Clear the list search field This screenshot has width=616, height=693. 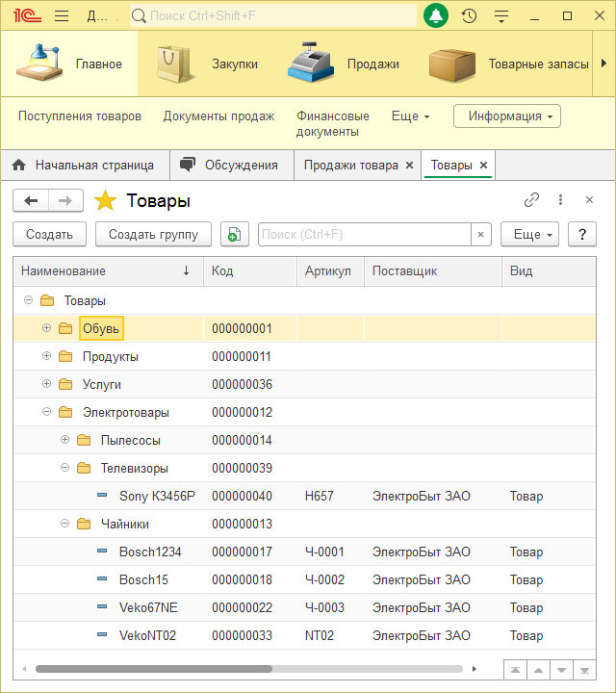coord(481,234)
